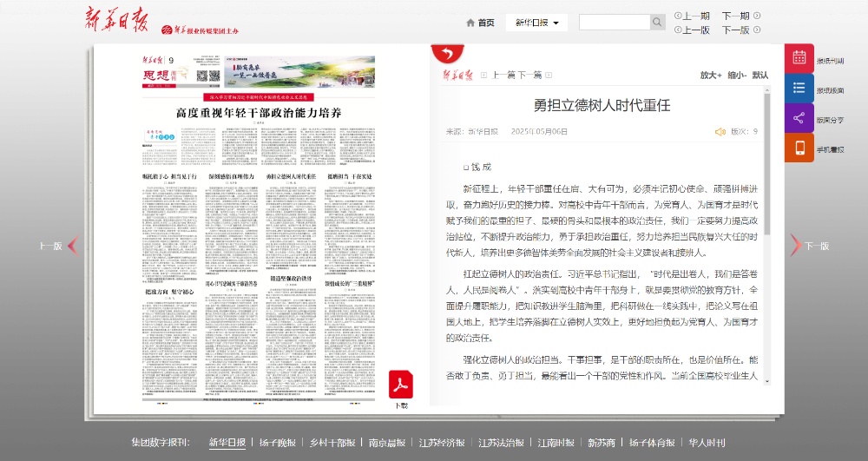This screenshot has width=868, height=461.
Task: Click the left-side 上一版 red arrow
Action: [73, 246]
